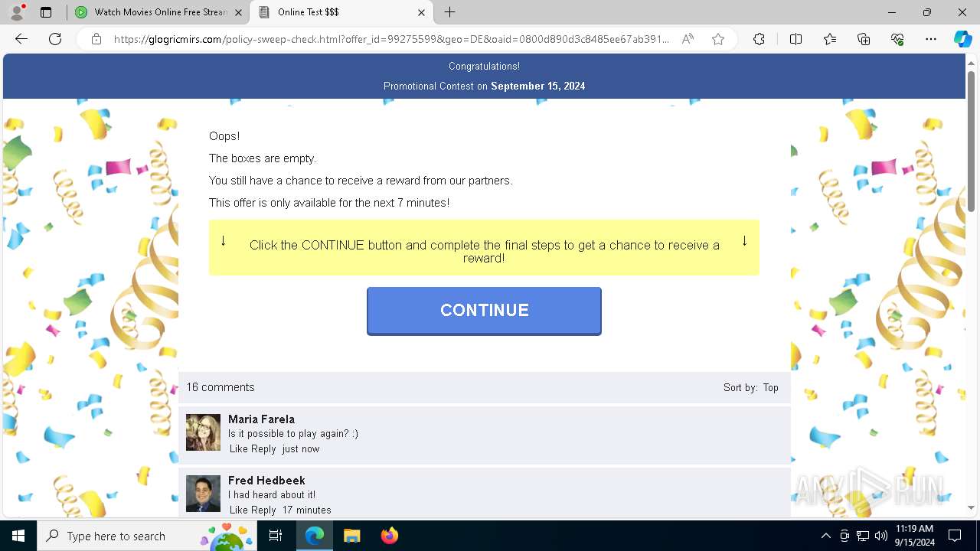Viewport: 980px width, 551px height.
Task: Close the Watch Movies Online tab
Action: pos(238,12)
